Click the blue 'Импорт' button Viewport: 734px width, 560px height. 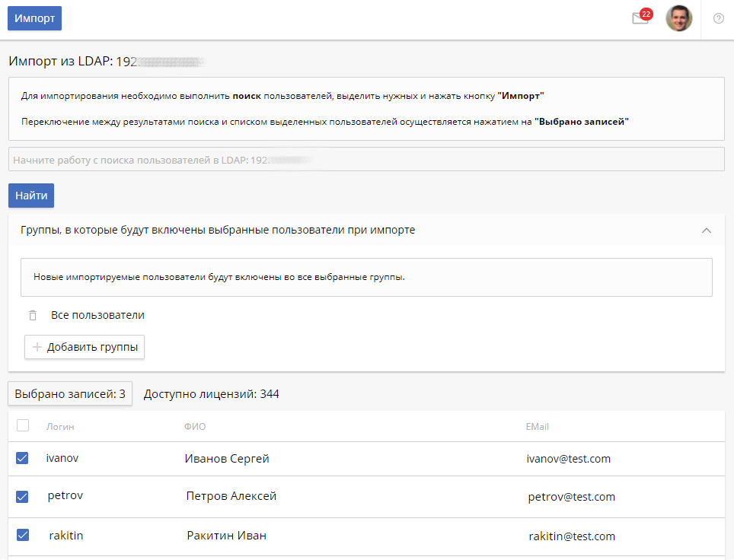(x=34, y=18)
